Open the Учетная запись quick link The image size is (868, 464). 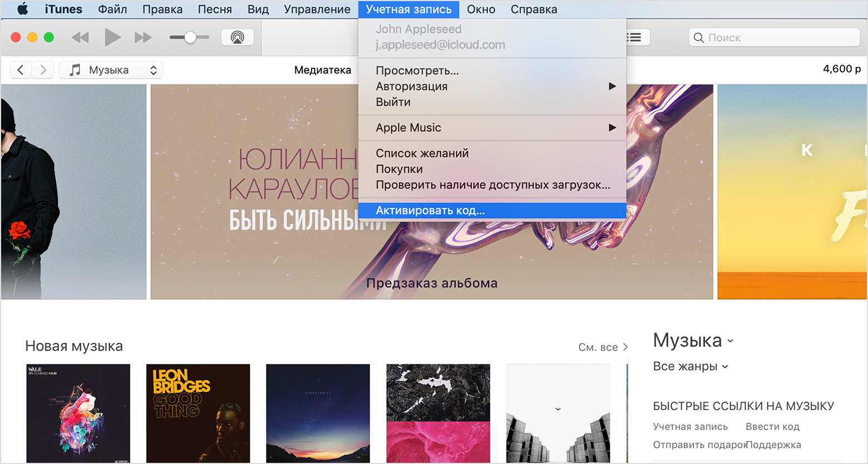(691, 427)
